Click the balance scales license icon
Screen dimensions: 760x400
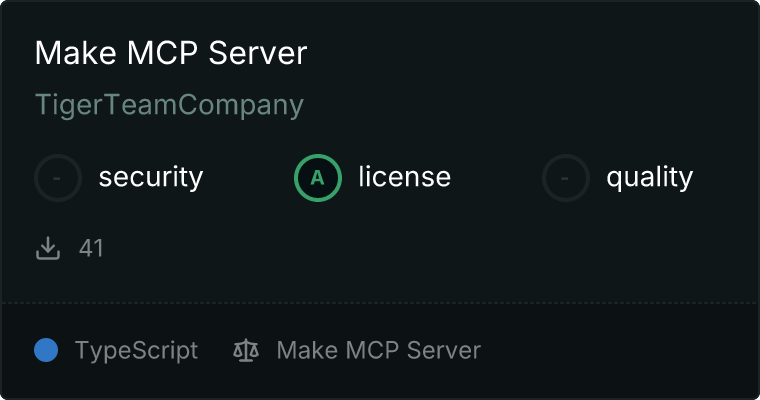point(245,350)
